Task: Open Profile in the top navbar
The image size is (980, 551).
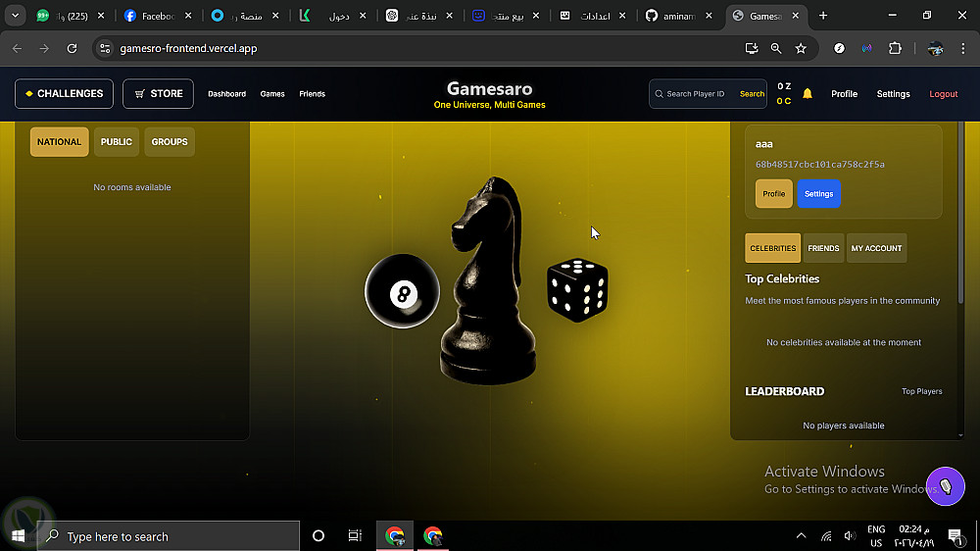Action: tap(845, 94)
